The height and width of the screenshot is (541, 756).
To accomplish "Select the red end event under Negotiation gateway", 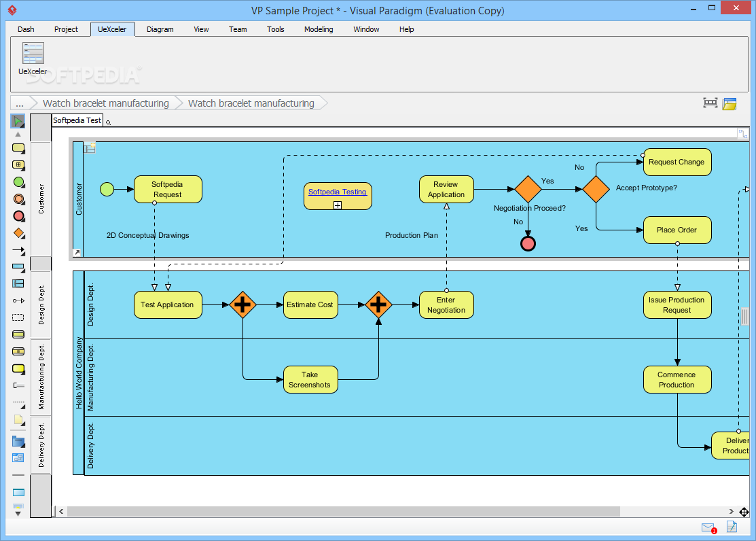I will [528, 244].
